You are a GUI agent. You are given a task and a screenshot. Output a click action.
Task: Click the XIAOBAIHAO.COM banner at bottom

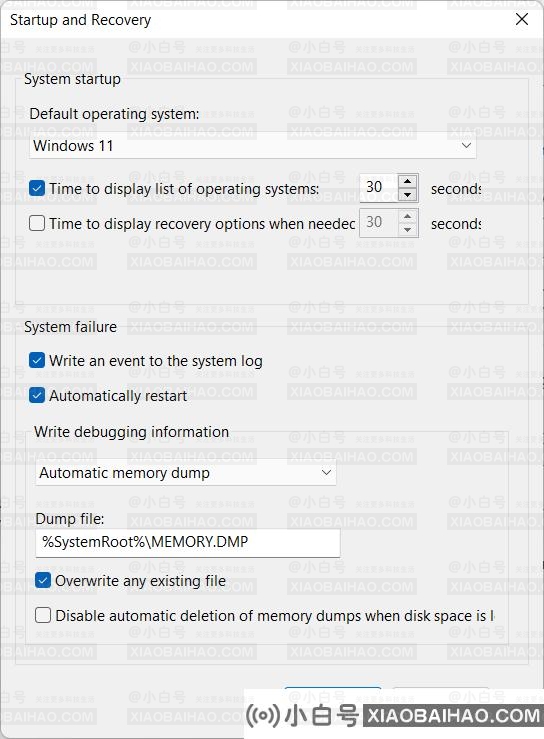click(x=453, y=716)
